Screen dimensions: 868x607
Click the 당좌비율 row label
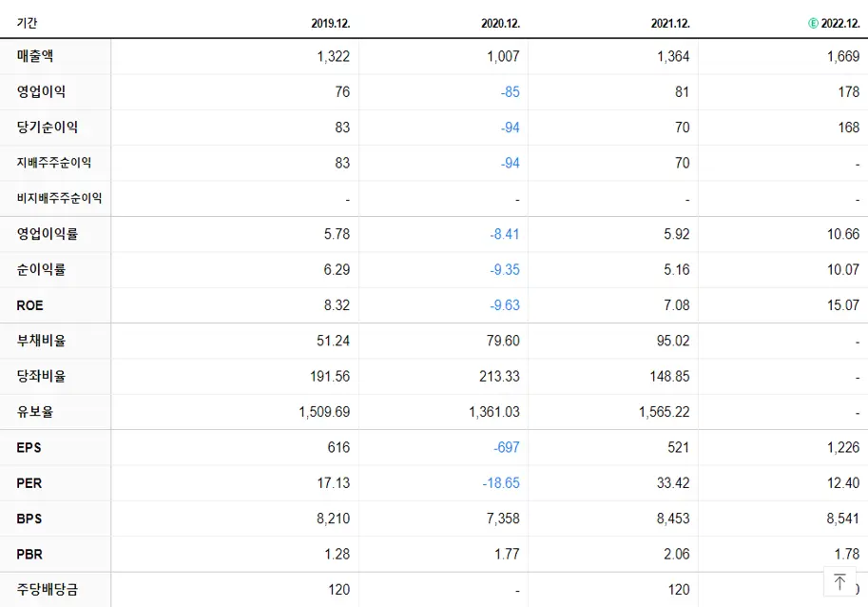pos(41,376)
